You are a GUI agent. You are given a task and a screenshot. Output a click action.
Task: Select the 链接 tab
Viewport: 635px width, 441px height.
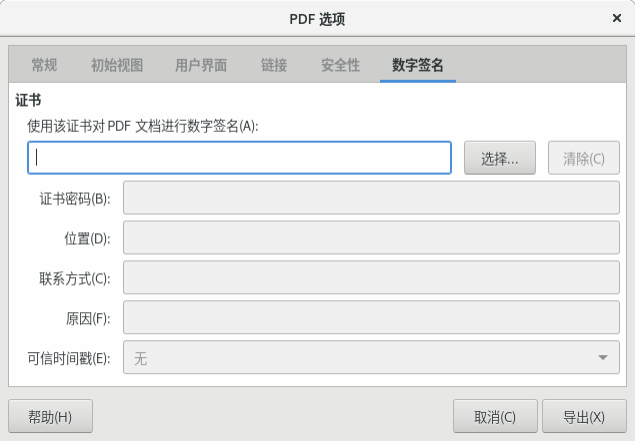(x=274, y=65)
